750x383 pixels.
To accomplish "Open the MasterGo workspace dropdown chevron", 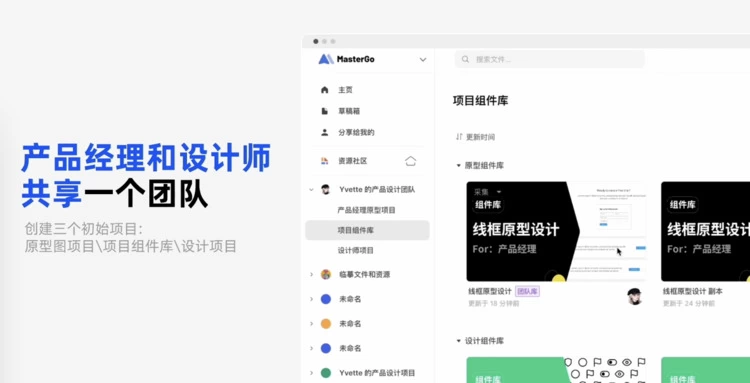I will pyautogui.click(x=423, y=60).
